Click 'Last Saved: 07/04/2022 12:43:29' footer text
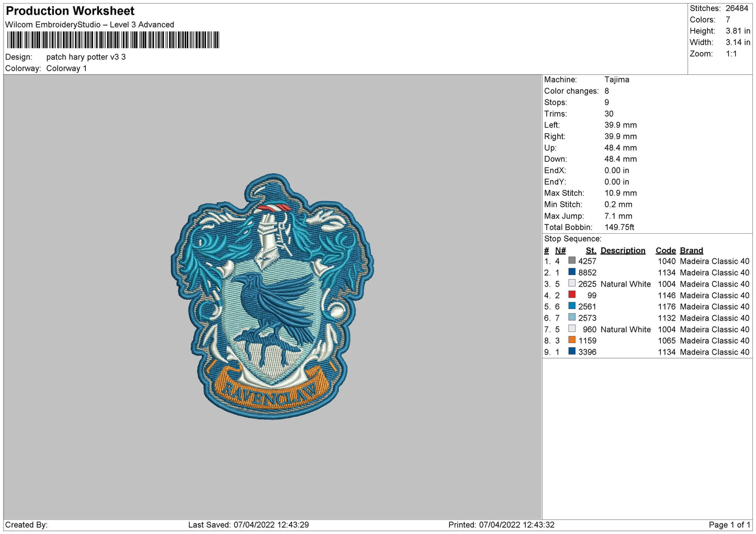The image size is (756, 534). [x=249, y=525]
